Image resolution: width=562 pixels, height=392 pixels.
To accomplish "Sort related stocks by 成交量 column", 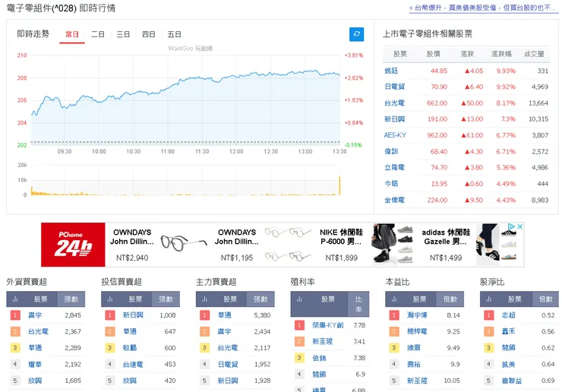I will (x=534, y=54).
